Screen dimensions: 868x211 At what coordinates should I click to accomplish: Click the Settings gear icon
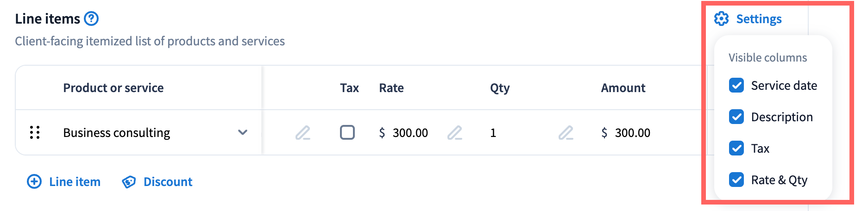click(x=721, y=19)
